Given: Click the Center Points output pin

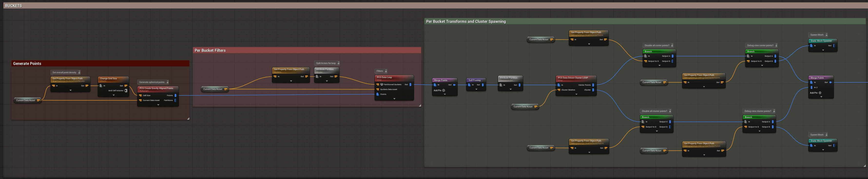Looking at the screenshot, I should (x=593, y=85).
